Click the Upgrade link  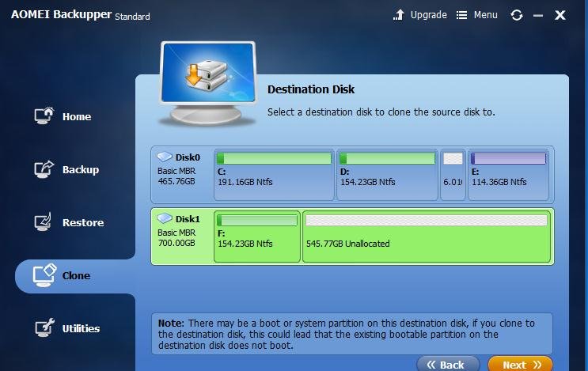tap(429, 15)
